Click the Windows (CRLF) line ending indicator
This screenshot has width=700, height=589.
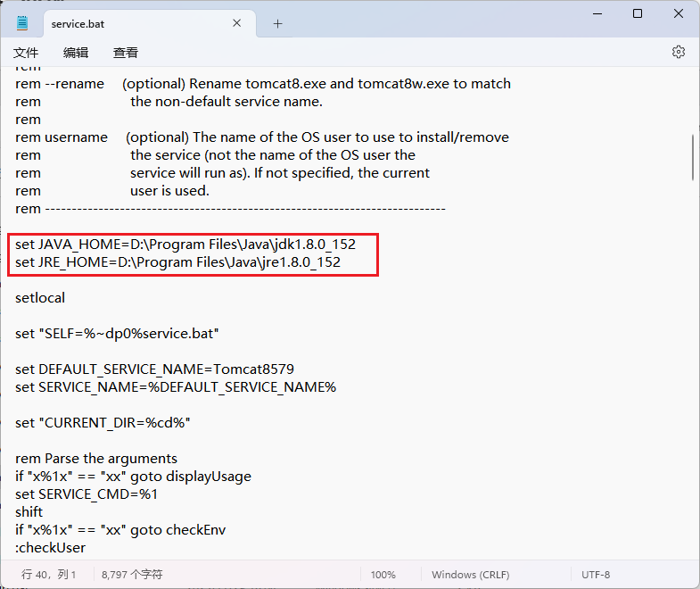point(471,575)
